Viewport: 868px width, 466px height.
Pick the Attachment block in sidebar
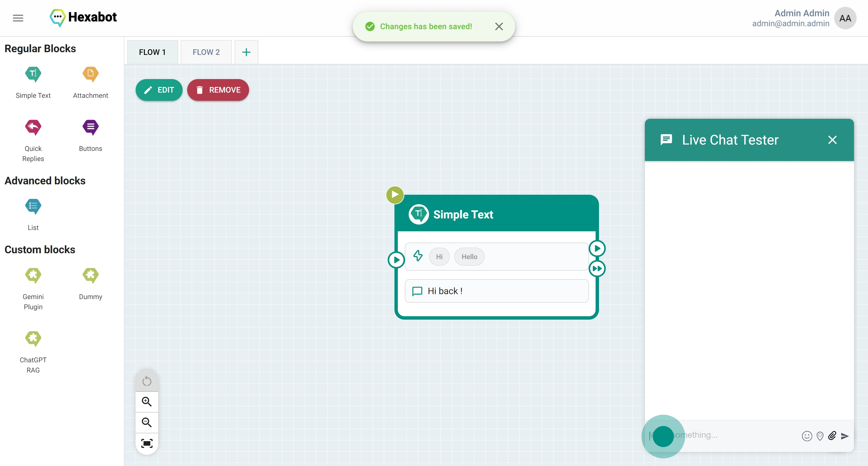tap(90, 74)
